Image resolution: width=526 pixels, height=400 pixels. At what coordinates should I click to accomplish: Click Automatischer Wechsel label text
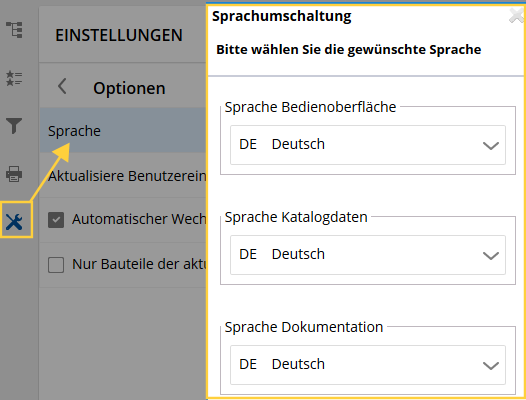[139, 219]
